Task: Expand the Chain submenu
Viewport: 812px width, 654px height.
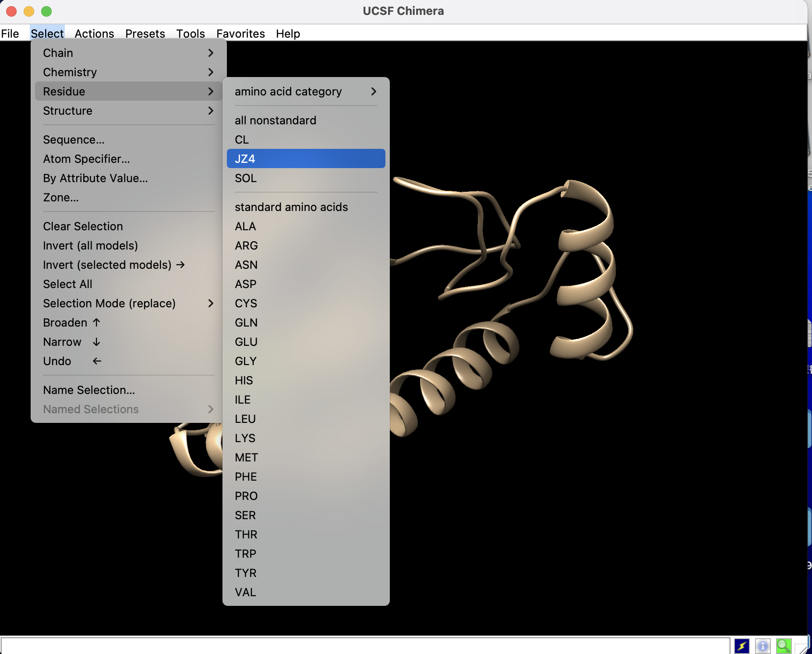Action: point(128,53)
